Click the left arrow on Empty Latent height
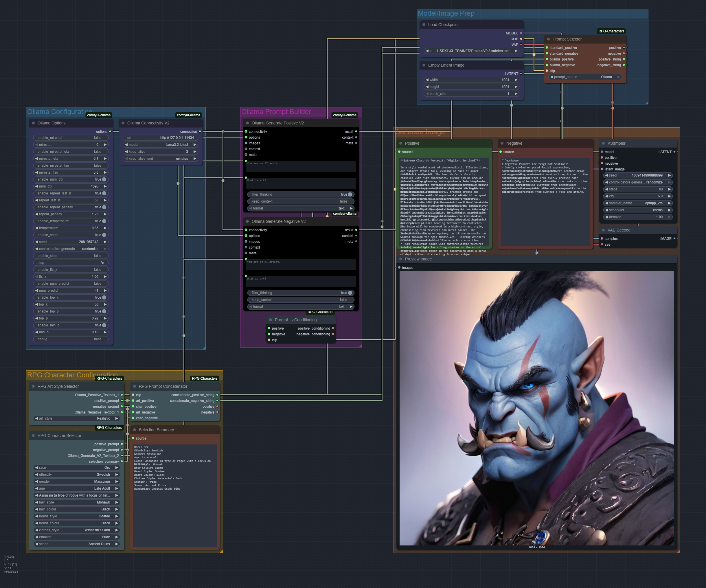 (427, 87)
